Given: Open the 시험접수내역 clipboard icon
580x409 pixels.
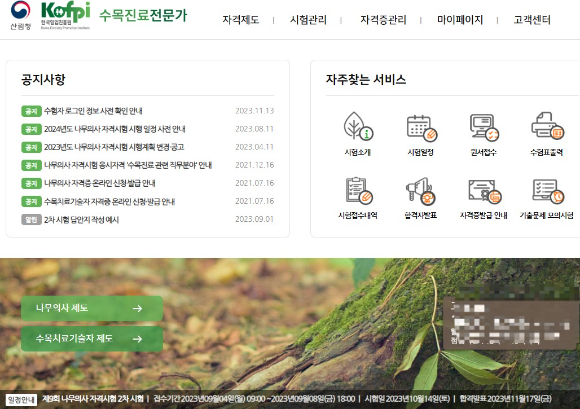Looking at the screenshot, I should [359, 190].
